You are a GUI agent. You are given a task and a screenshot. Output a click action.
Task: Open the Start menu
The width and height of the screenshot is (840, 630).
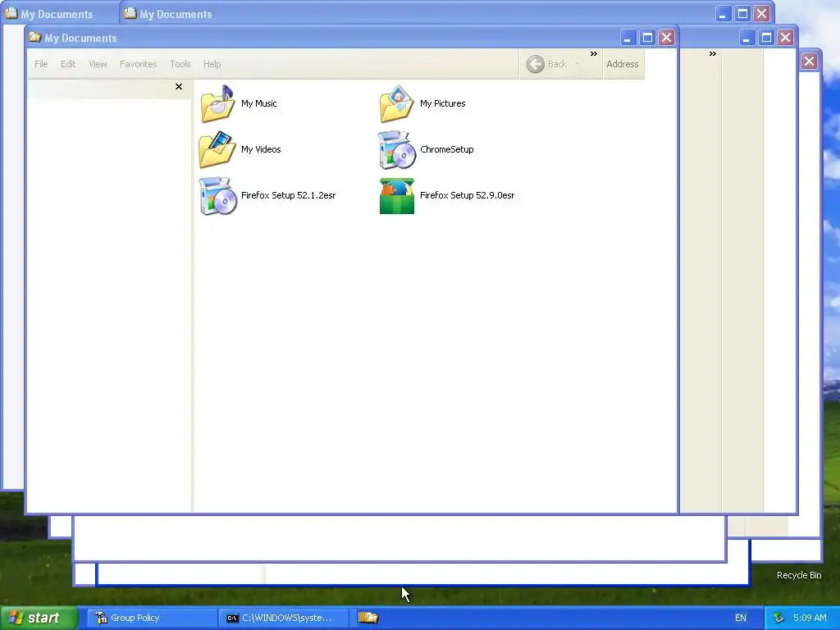[x=39, y=619]
